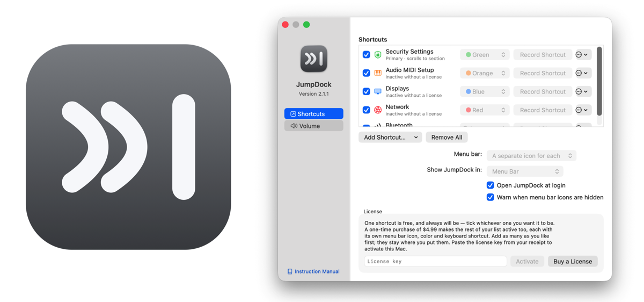Click the green zoom window button
This screenshot has width=644, height=302.
tap(306, 25)
